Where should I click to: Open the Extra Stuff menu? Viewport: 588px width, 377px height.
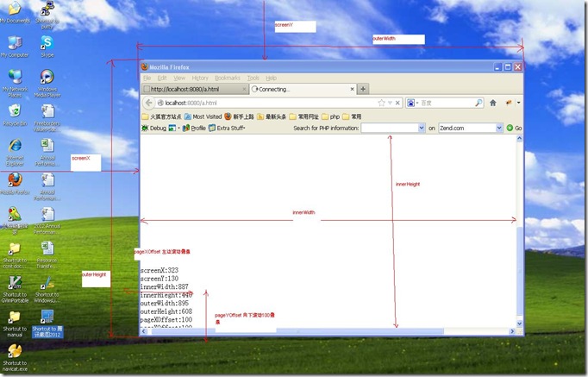pos(227,128)
